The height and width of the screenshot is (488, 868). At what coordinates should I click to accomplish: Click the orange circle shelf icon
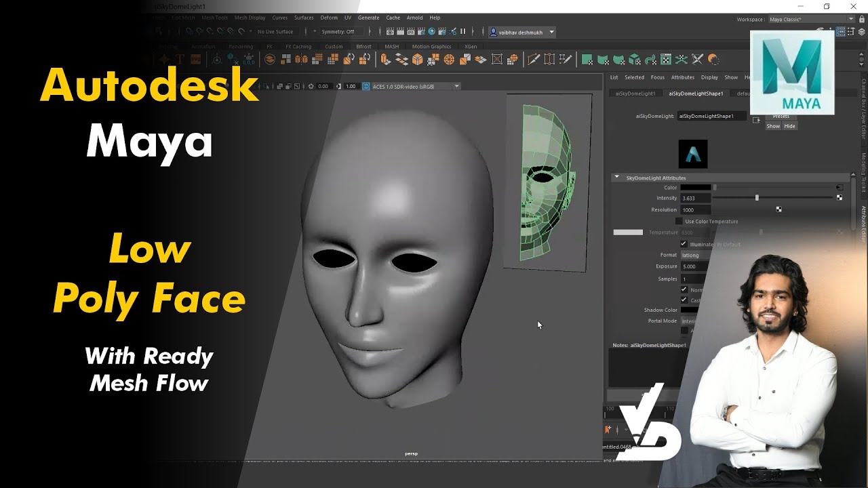(x=713, y=60)
